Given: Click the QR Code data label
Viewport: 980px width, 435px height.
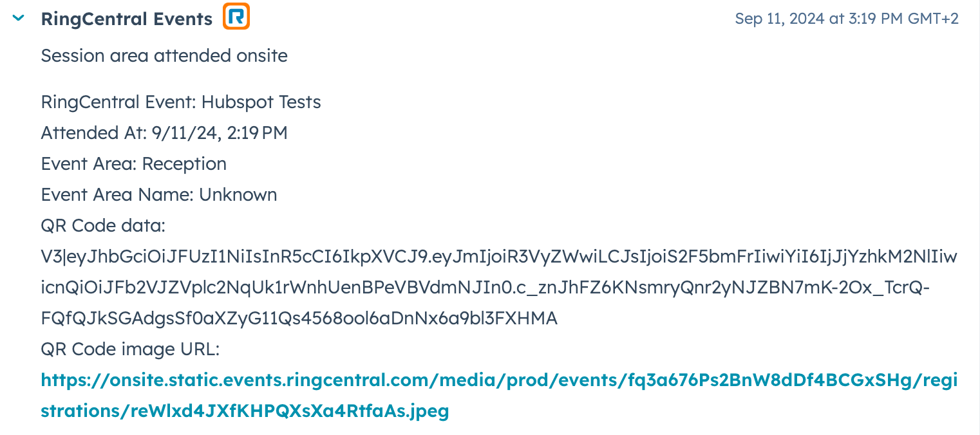Looking at the screenshot, I should [103, 226].
